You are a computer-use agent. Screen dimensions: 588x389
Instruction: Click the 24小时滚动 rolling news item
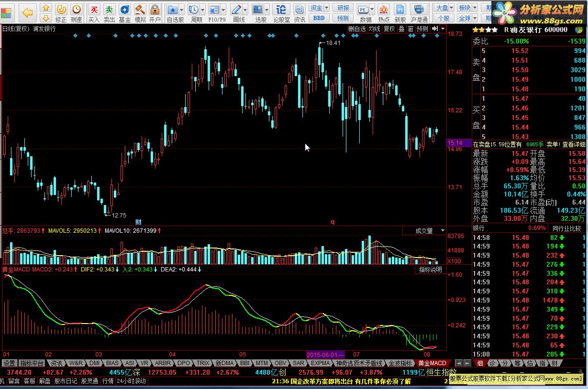click(x=131, y=381)
